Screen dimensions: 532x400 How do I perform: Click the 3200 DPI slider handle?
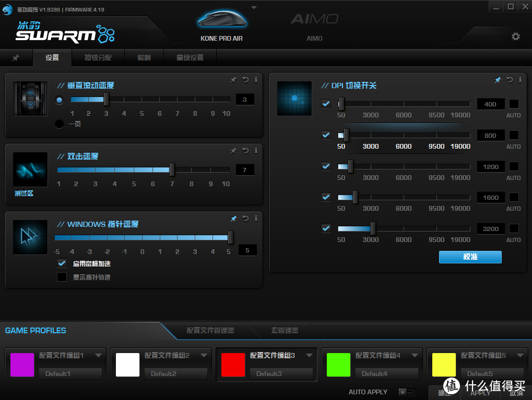[x=373, y=228]
